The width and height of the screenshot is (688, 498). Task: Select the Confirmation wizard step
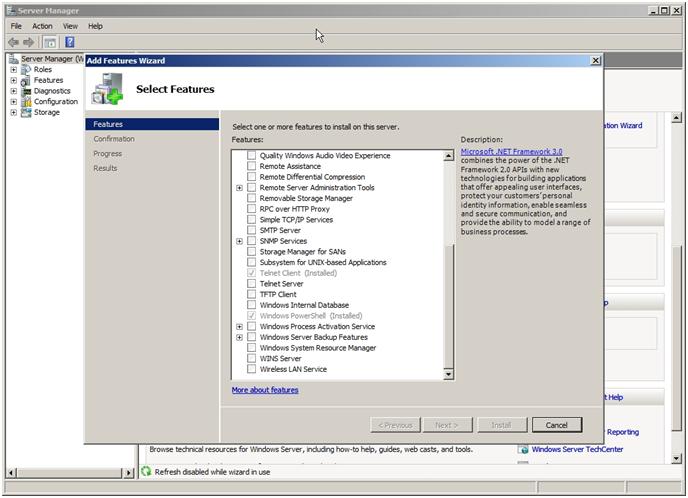tap(114, 139)
